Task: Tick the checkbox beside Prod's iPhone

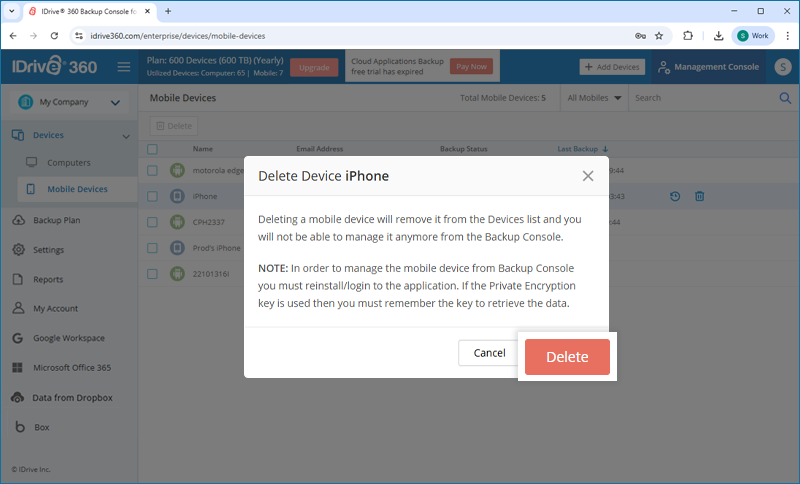Action: [x=152, y=248]
